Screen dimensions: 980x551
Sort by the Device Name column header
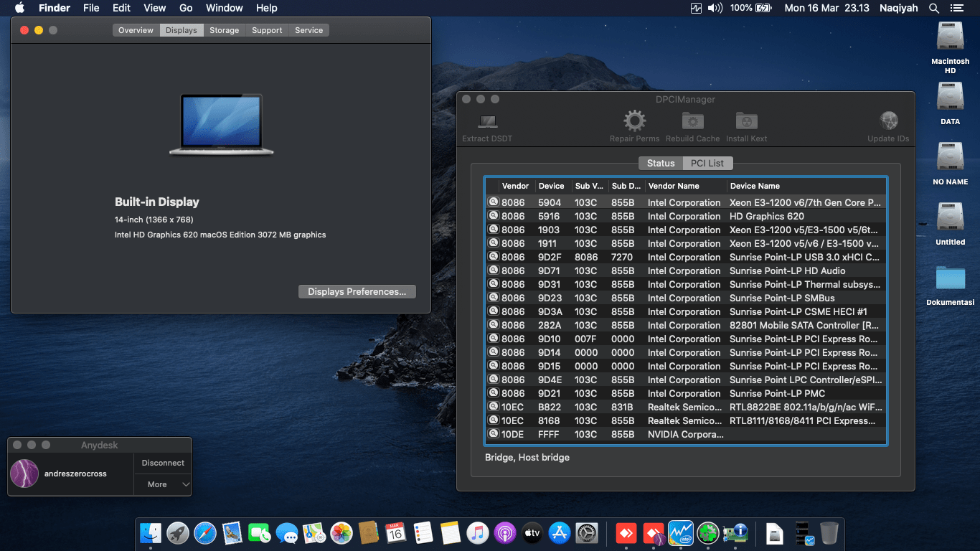(x=806, y=186)
